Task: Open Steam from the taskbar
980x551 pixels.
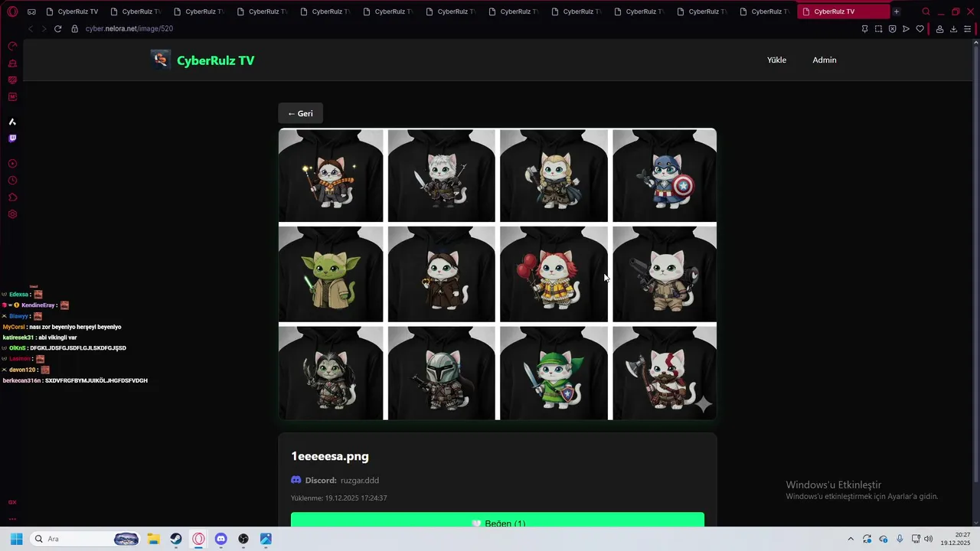Action: 176,539
